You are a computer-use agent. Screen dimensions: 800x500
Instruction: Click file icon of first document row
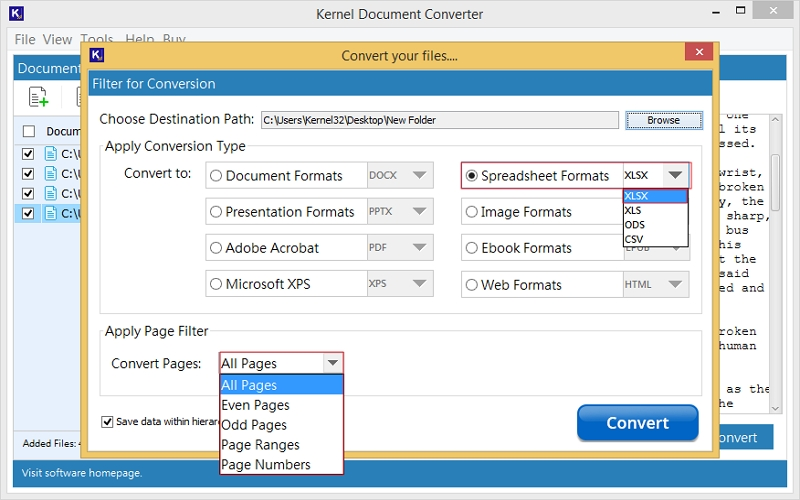[51, 153]
